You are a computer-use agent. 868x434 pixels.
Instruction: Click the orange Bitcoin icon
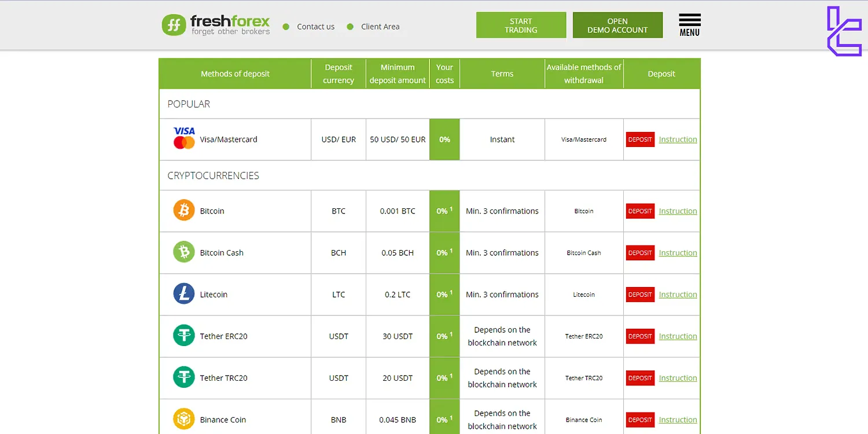(x=184, y=211)
